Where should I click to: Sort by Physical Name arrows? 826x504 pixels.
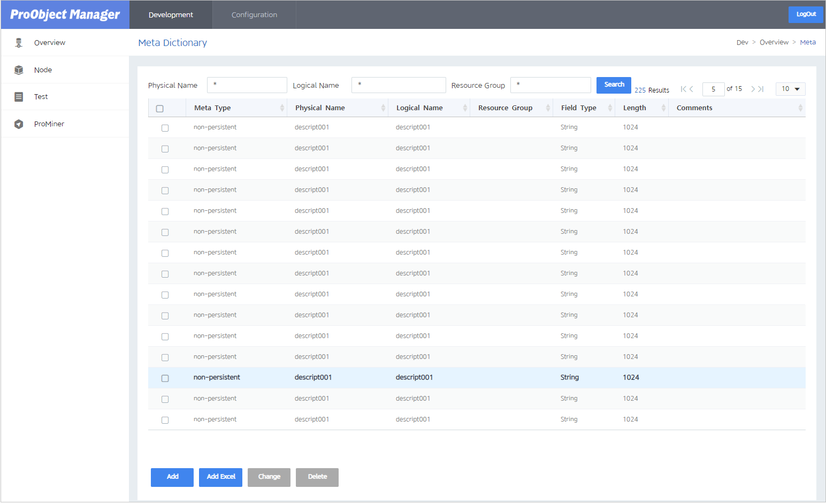[x=383, y=108]
